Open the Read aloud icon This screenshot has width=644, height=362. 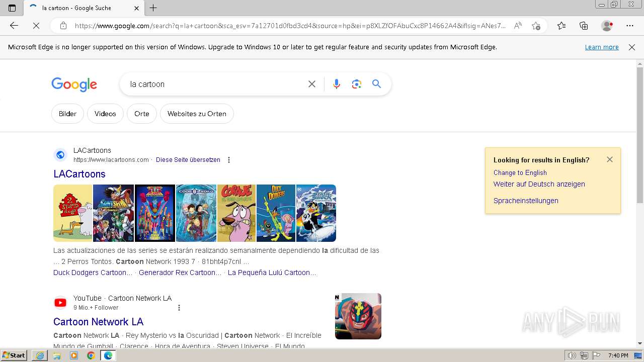pyautogui.click(x=517, y=26)
